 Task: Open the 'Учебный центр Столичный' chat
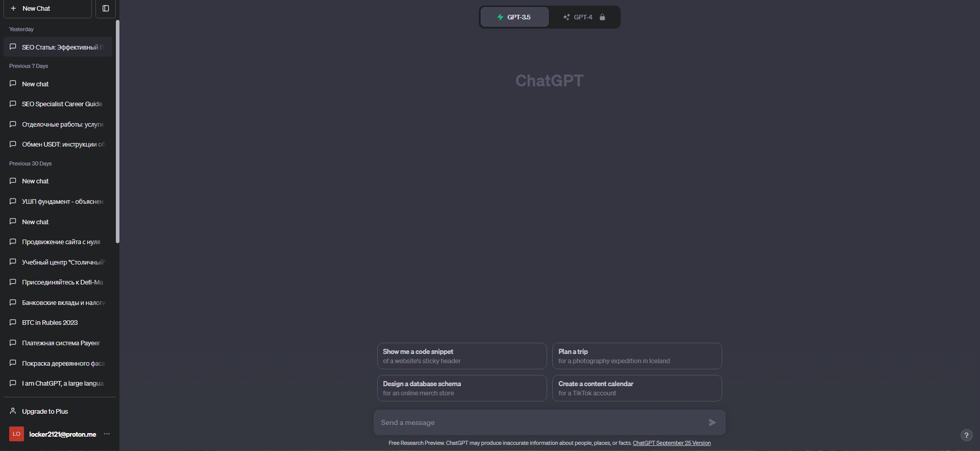pyautogui.click(x=58, y=262)
